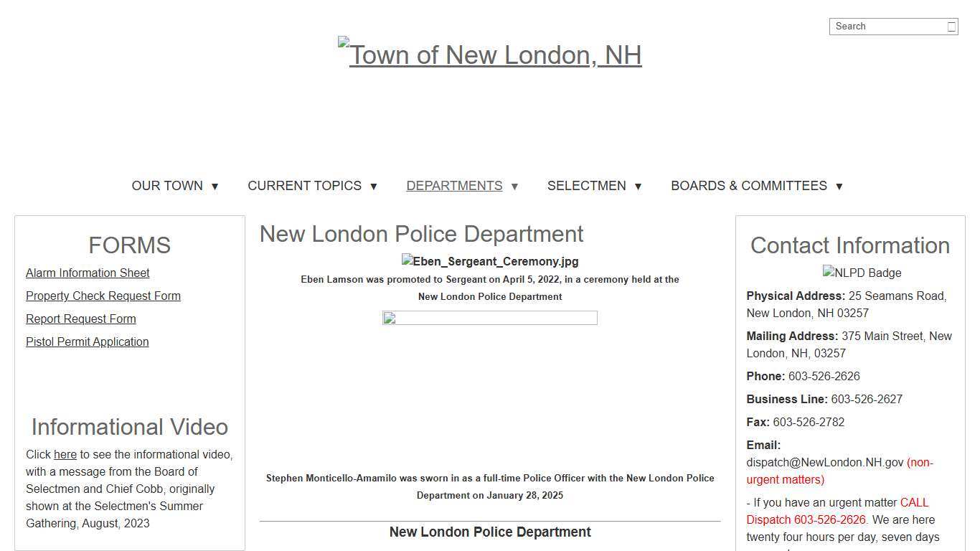Open the Pistol Permit Application link
This screenshot has width=980, height=551.
pos(87,342)
